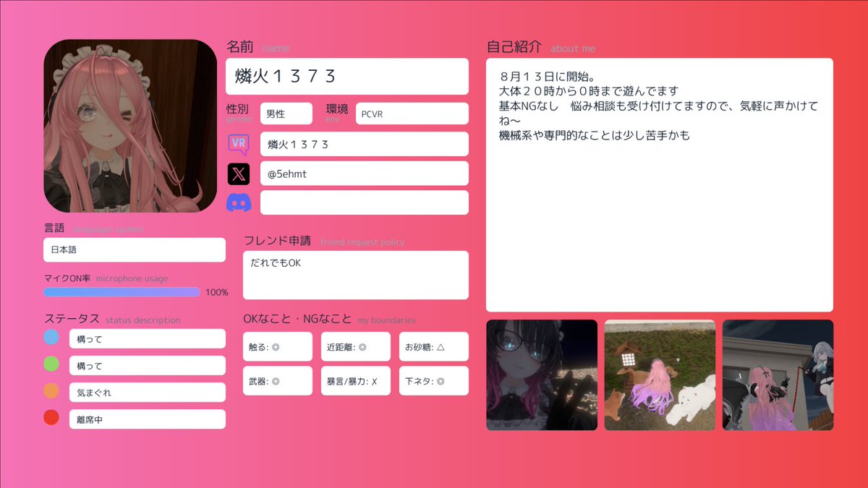Screen dimensions: 868x488
Task: Click the status field 離席中
Action: [148, 419]
